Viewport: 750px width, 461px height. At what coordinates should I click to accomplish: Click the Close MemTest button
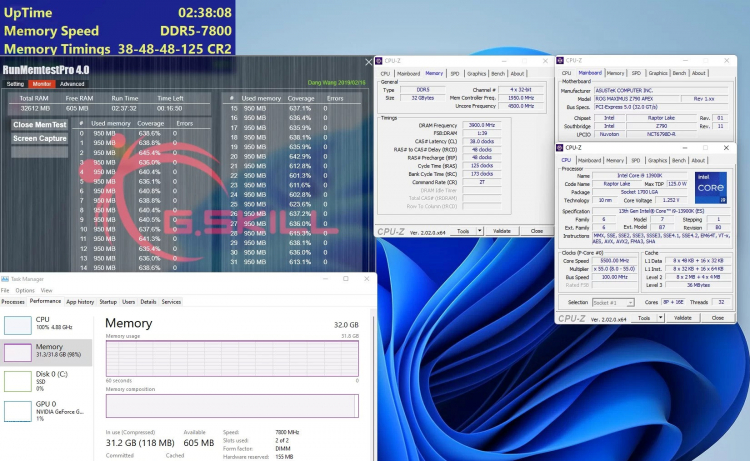tap(40, 125)
